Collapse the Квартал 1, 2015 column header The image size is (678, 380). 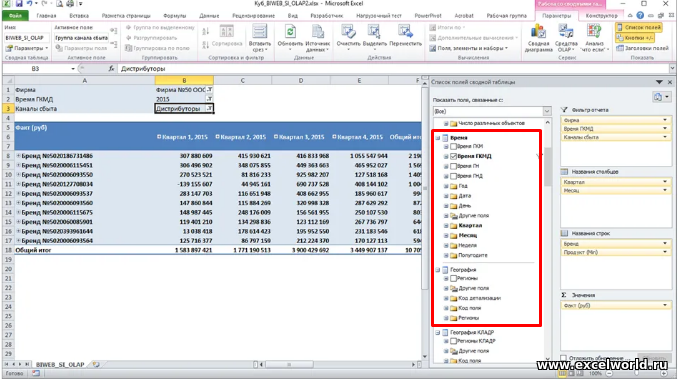coord(159,137)
